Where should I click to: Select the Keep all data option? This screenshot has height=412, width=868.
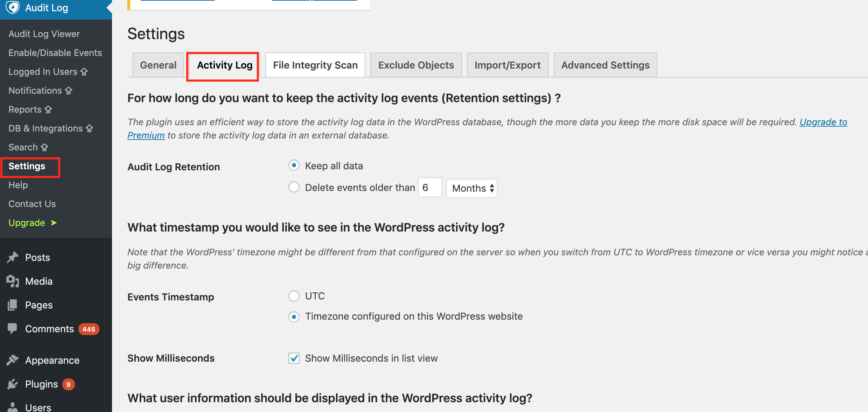[294, 165]
